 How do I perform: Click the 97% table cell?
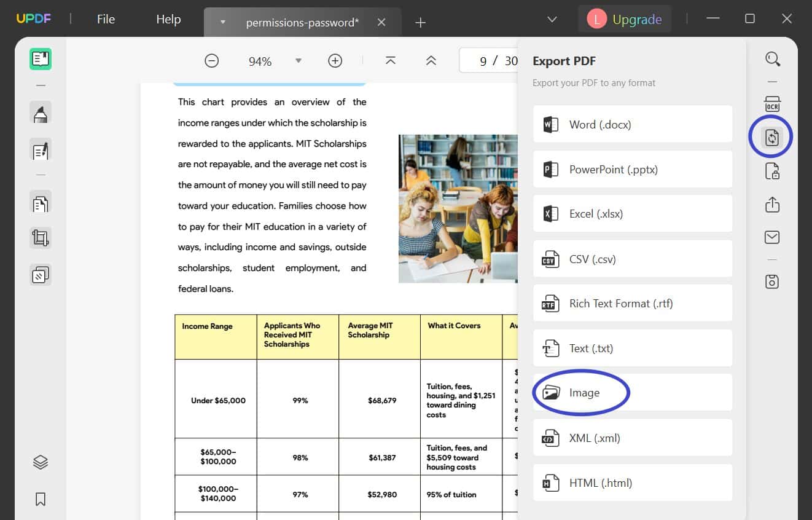[298, 494]
